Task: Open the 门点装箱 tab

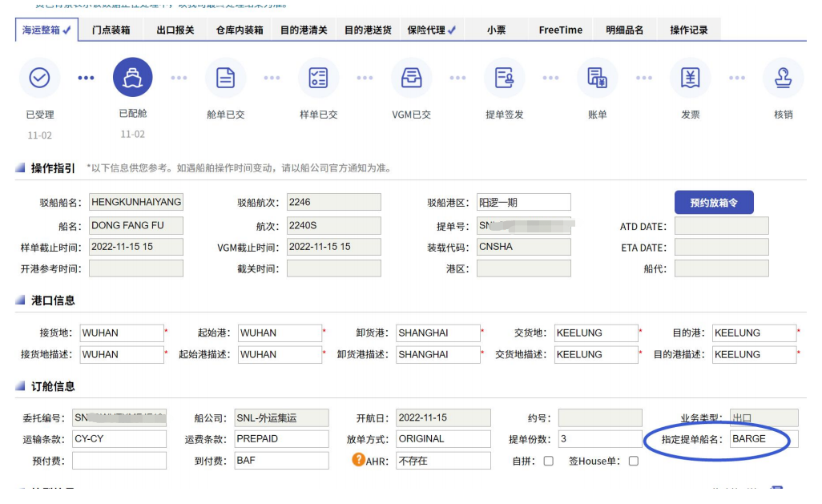Action: [111, 30]
